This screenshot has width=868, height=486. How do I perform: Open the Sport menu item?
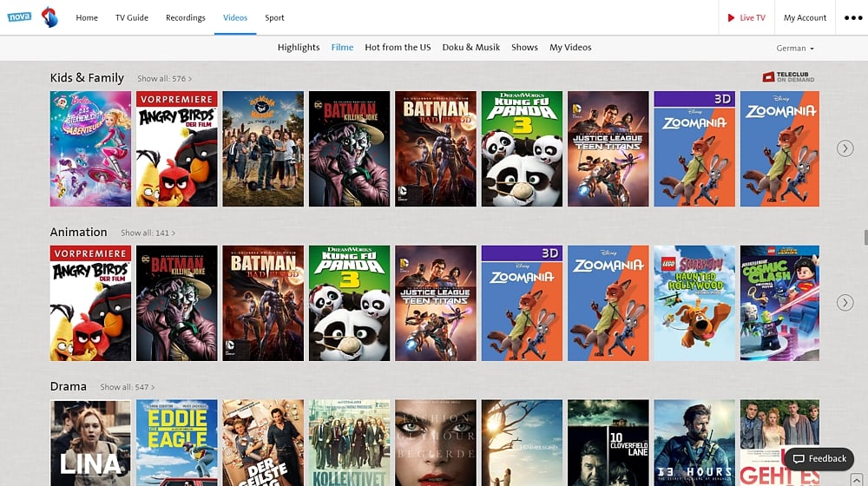pyautogui.click(x=274, y=17)
